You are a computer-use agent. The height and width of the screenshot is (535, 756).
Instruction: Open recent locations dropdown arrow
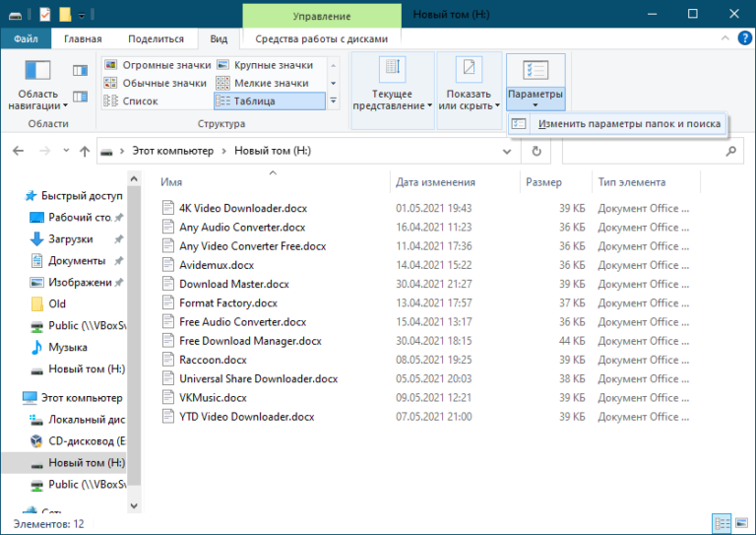tap(66, 151)
